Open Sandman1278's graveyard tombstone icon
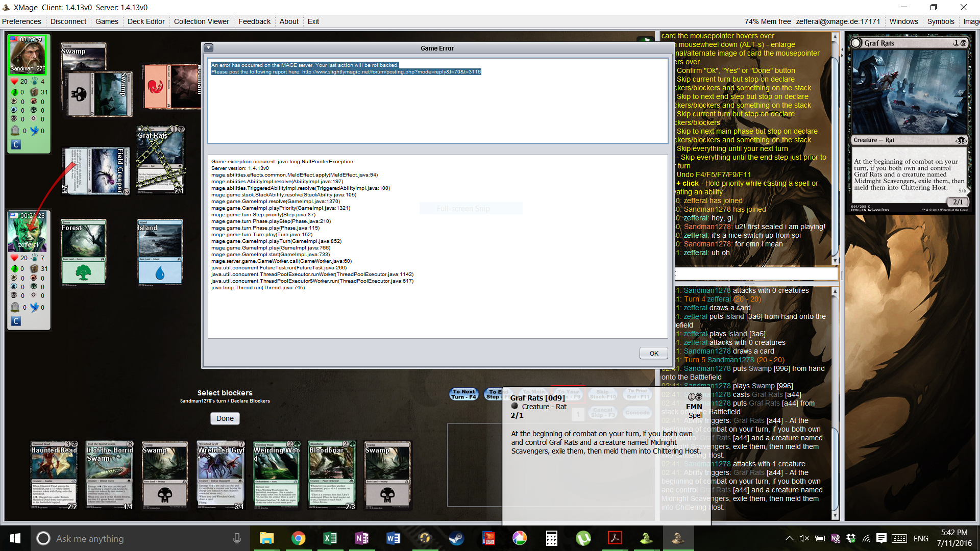This screenshot has width=980, height=551. coord(15,131)
